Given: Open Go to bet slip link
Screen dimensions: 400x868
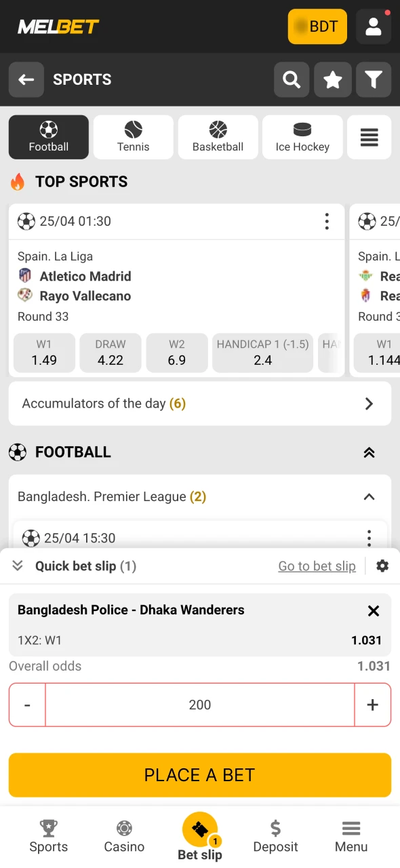Looking at the screenshot, I should [x=317, y=566].
